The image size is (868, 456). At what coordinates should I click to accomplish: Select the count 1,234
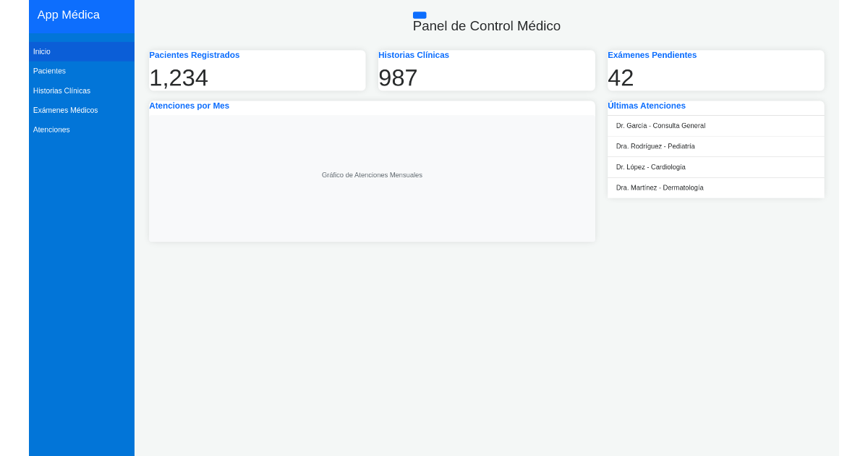click(x=179, y=77)
